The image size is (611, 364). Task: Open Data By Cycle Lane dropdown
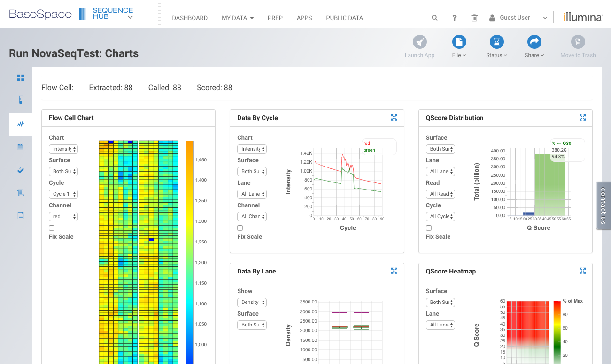coord(252,194)
